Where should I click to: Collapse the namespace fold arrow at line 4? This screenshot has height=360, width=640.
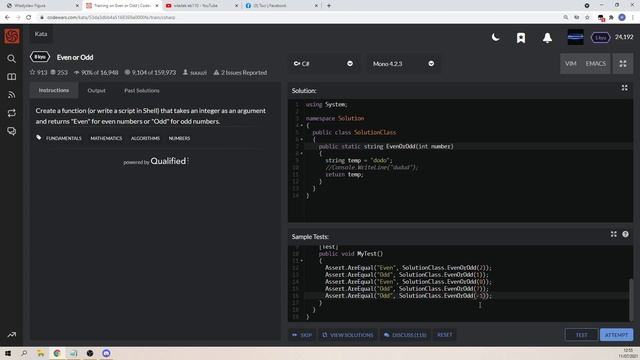(x=302, y=125)
